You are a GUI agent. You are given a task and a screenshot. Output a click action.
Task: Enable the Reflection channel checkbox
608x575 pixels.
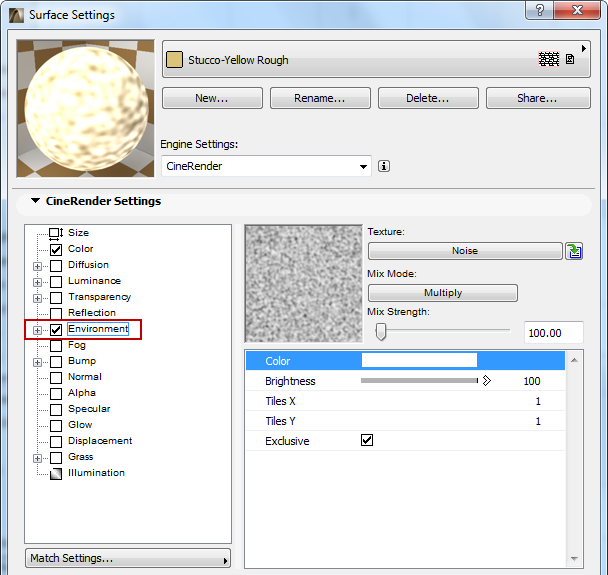tap(56, 314)
